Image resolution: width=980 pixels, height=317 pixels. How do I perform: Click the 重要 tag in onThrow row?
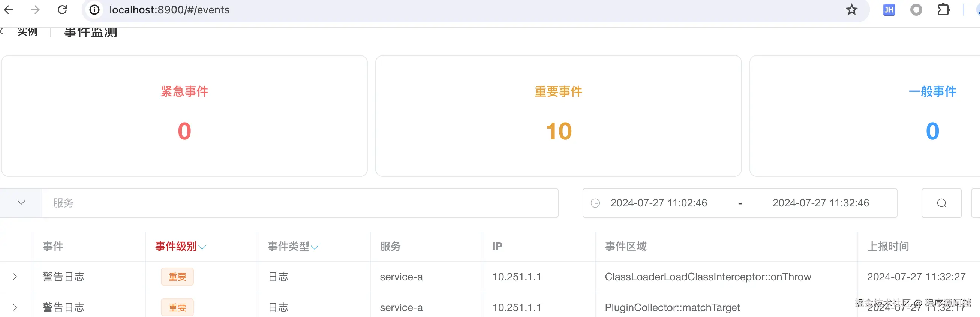(x=177, y=277)
